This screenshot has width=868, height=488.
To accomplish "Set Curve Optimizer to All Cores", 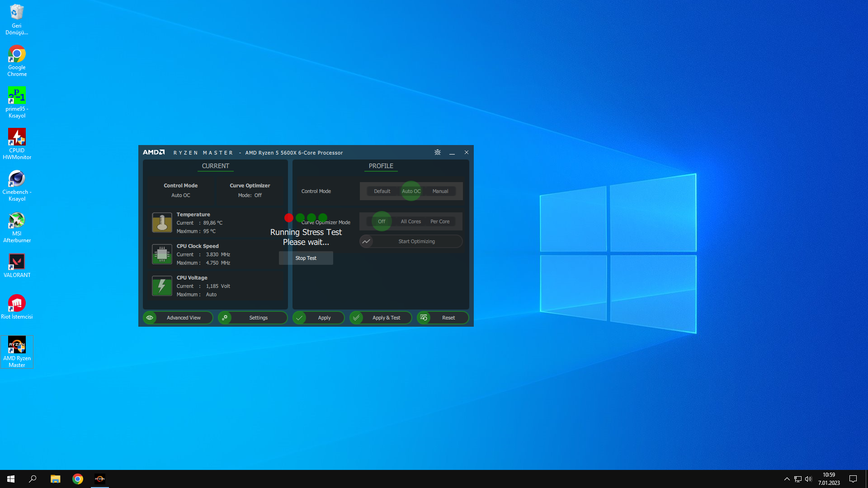I will pos(410,221).
